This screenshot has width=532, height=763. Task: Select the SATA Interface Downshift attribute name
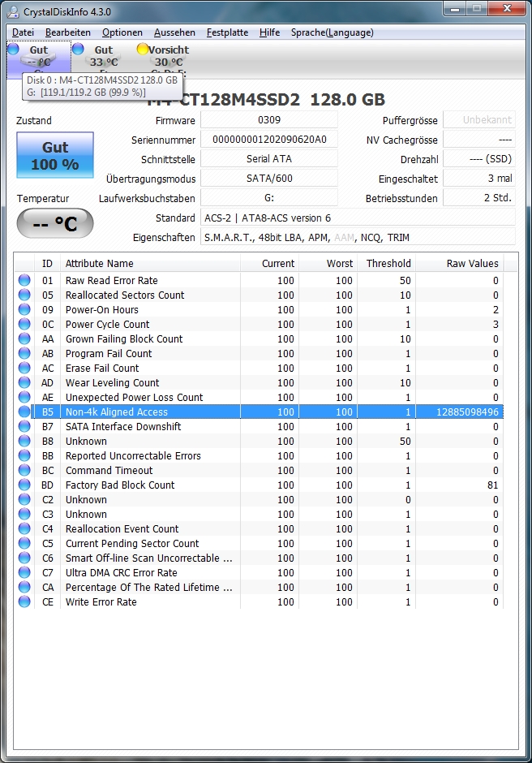click(x=123, y=427)
